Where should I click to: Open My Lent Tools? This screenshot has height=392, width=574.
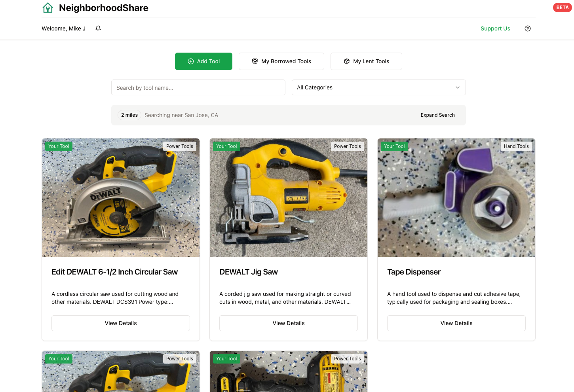(x=366, y=61)
